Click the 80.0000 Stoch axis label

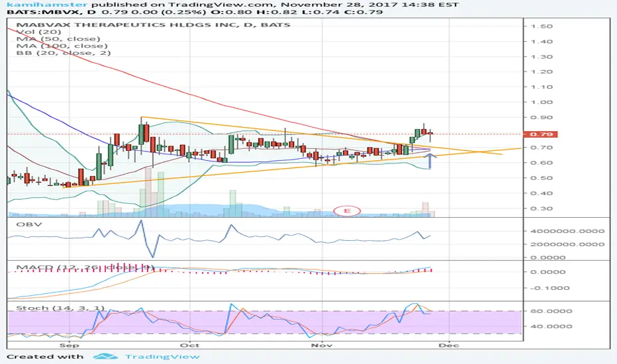[x=551, y=311]
